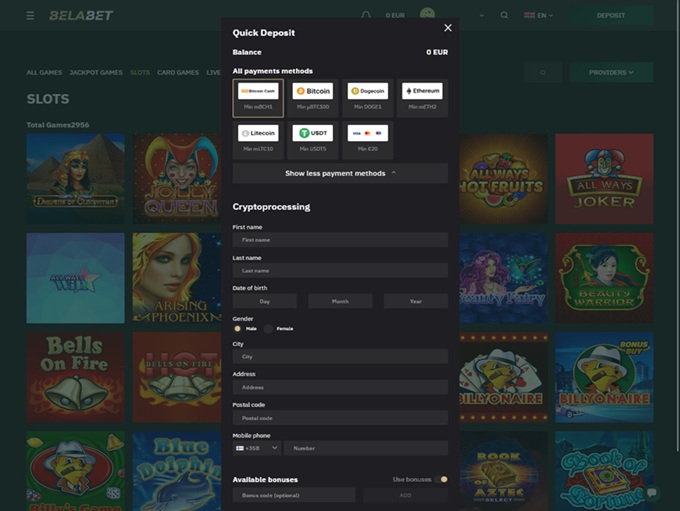Select Bitcoin Cash payment method
Viewport: 680px width, 511px height.
(258, 98)
